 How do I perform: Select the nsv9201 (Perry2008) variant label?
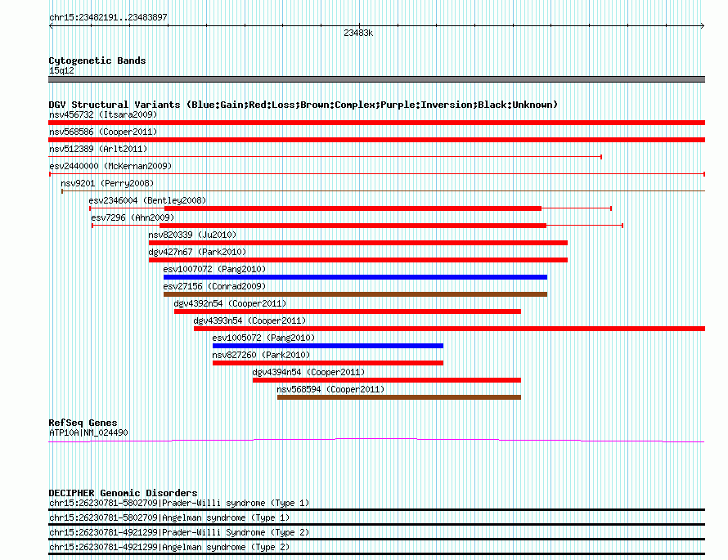tap(107, 183)
